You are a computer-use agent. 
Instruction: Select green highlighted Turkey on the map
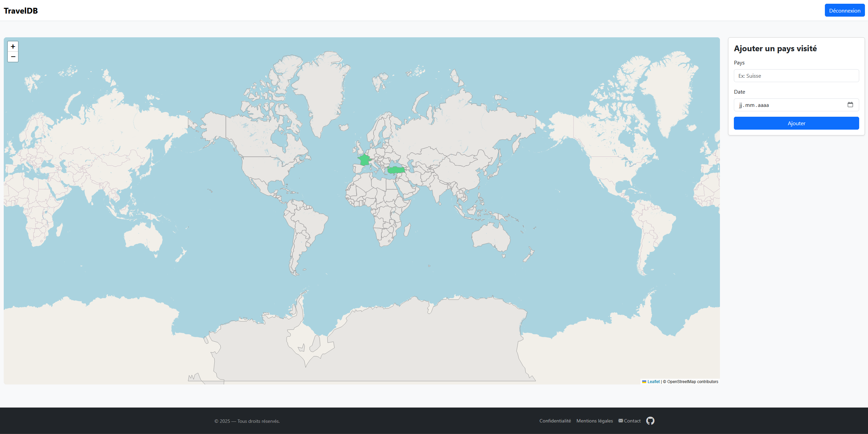coord(396,170)
